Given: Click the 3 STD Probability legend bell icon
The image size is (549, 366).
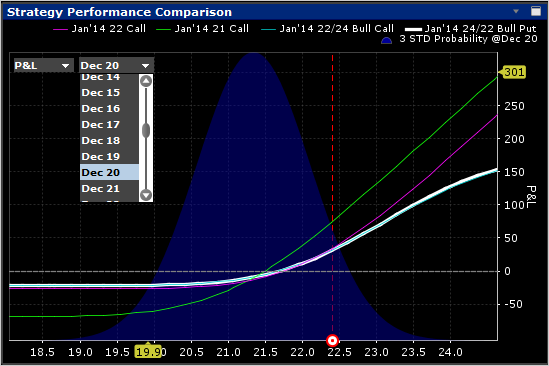Looking at the screenshot, I should 387,41.
